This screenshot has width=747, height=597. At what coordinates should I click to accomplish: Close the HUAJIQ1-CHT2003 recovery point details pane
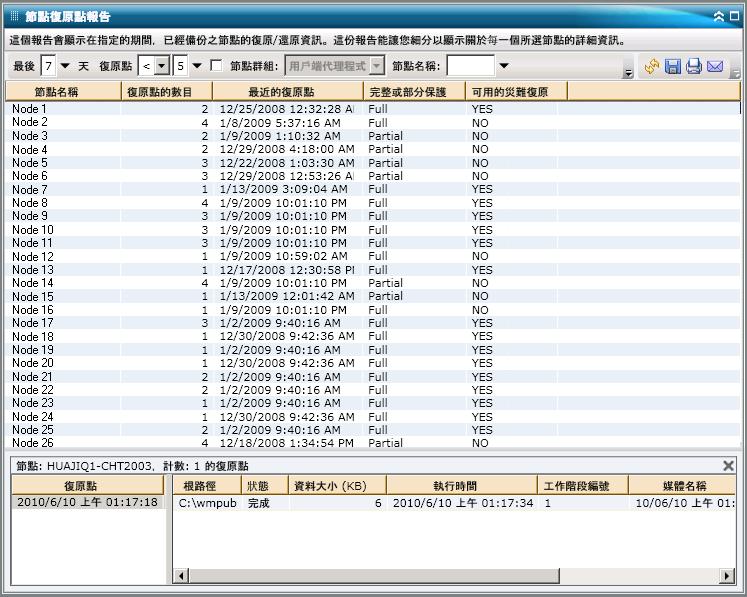click(728, 465)
